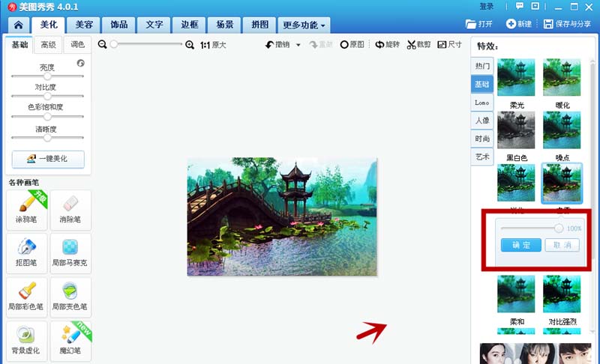This screenshot has width=600, height=364.
Task: Select the 人像 effects category
Action: 482,121
